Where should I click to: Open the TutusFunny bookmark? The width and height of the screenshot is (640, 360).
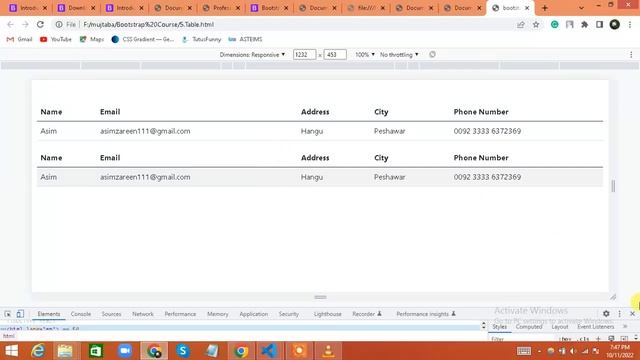coord(202,39)
